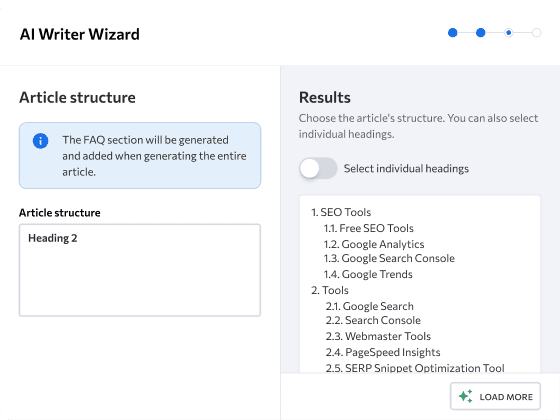
Task: Click the LOAD MORE button
Action: click(x=495, y=396)
